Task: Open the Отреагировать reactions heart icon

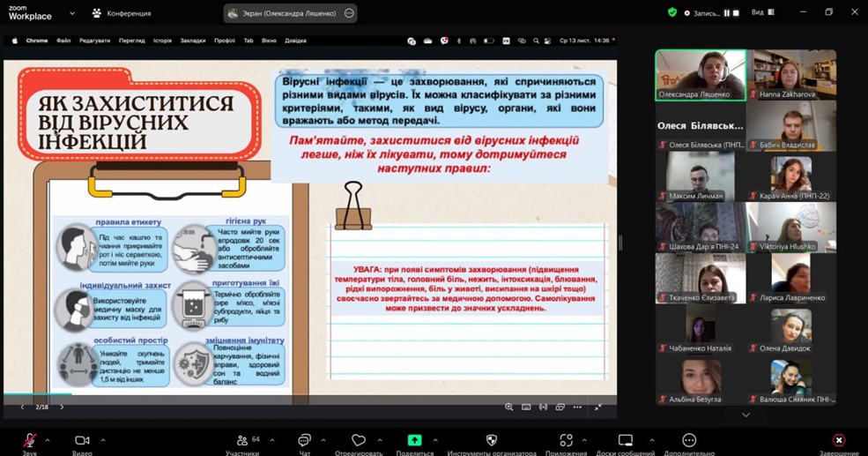Action: click(358, 440)
